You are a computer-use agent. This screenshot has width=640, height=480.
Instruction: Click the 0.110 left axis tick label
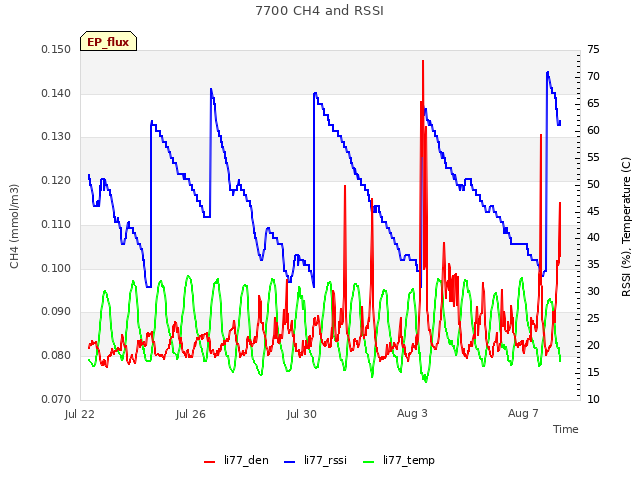[x=56, y=224]
